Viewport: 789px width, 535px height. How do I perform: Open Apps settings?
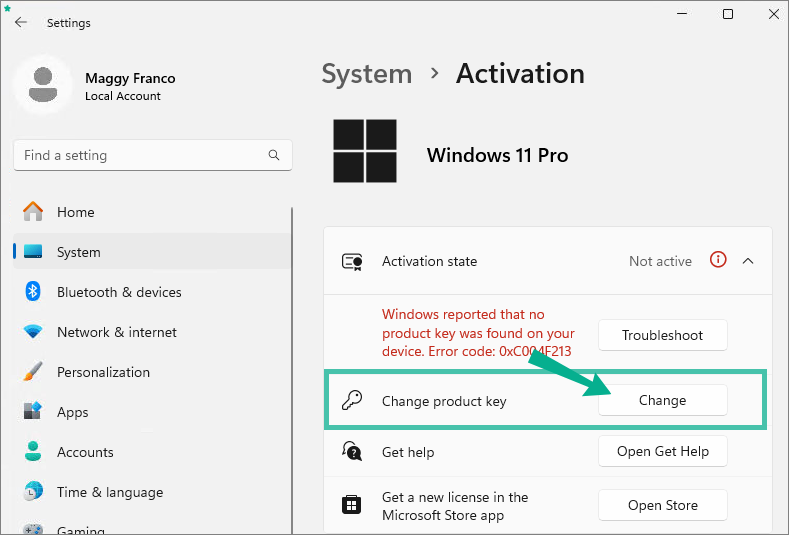[x=152, y=412]
